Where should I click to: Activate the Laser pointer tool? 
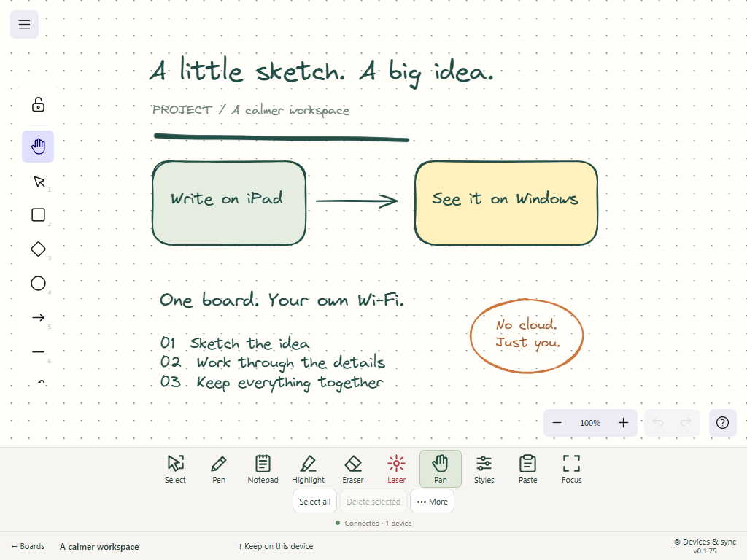(396, 469)
